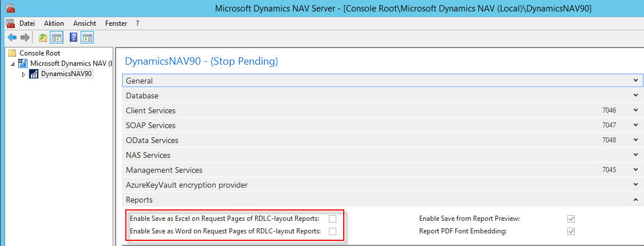Click the Up one level folder icon

43,38
